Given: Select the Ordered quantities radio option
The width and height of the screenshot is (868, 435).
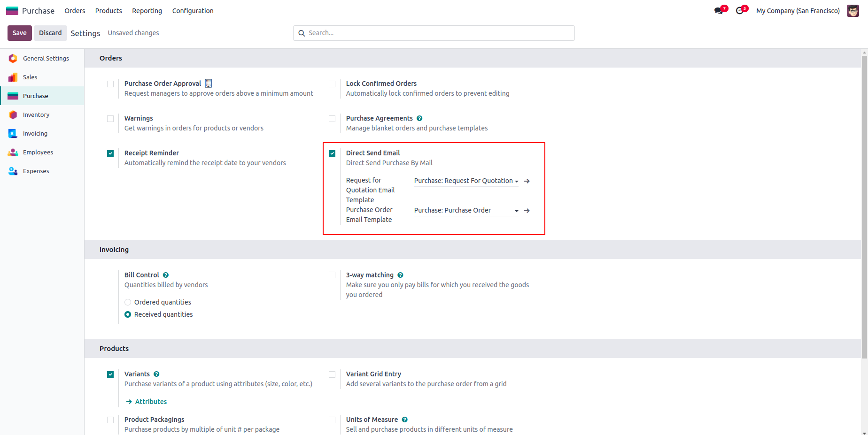Looking at the screenshot, I should point(128,302).
